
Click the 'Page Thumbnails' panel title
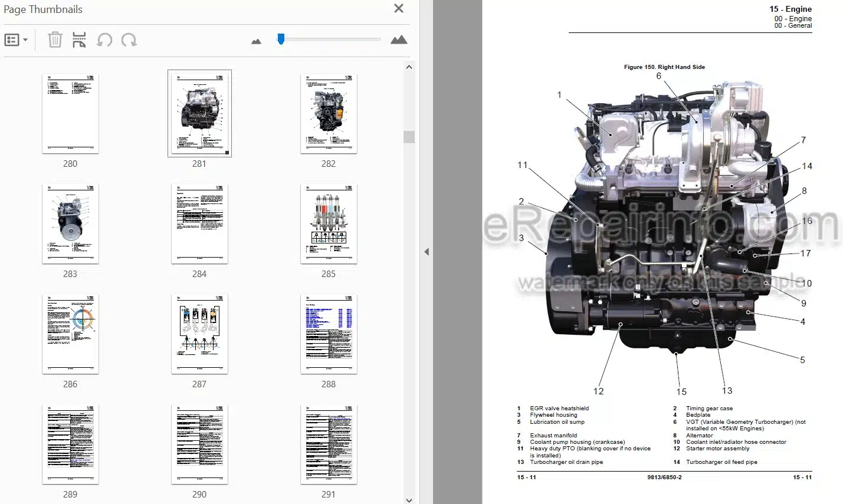pyautogui.click(x=43, y=9)
